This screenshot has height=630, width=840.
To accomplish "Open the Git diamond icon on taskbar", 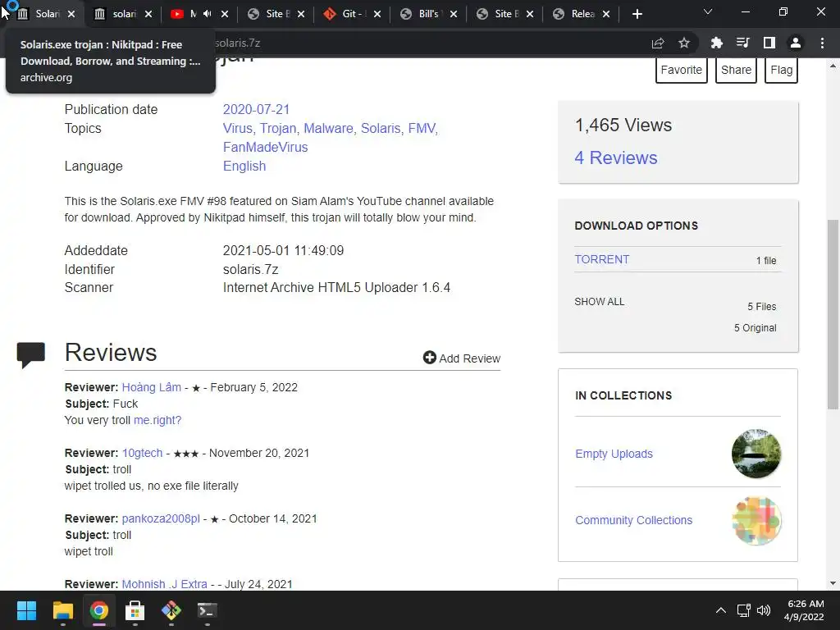I will coord(171,610).
